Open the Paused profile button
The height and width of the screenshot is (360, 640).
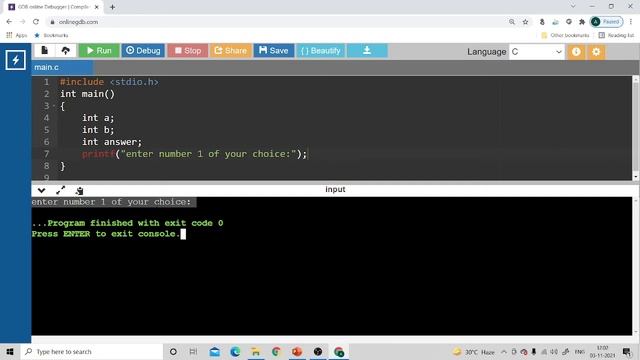click(607, 22)
